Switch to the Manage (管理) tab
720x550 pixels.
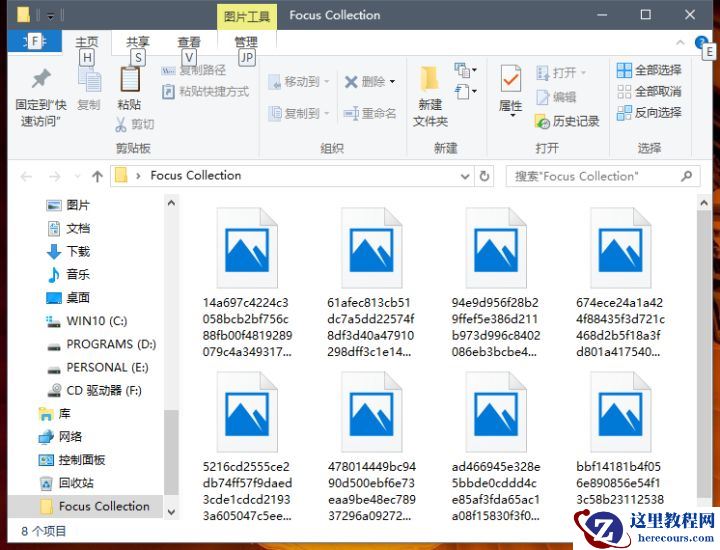[x=246, y=42]
